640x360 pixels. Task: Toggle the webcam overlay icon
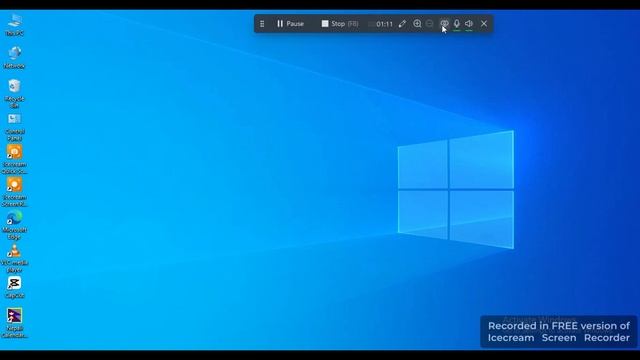pos(444,24)
